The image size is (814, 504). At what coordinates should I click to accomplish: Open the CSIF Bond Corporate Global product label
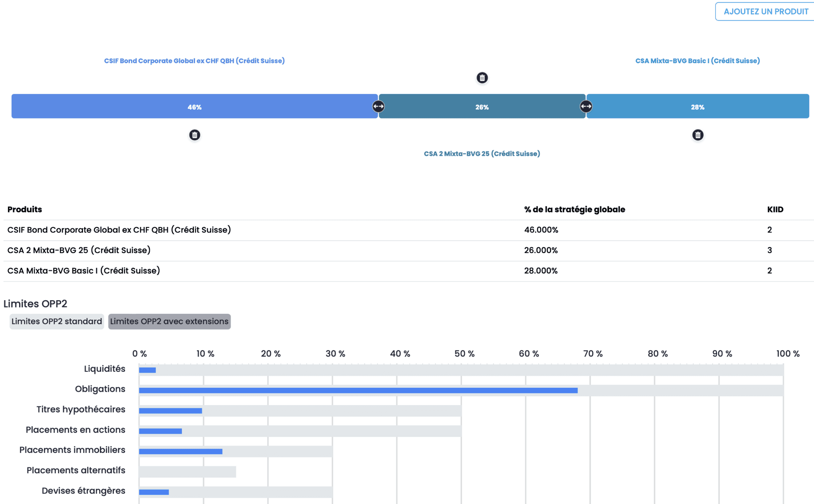[194, 61]
